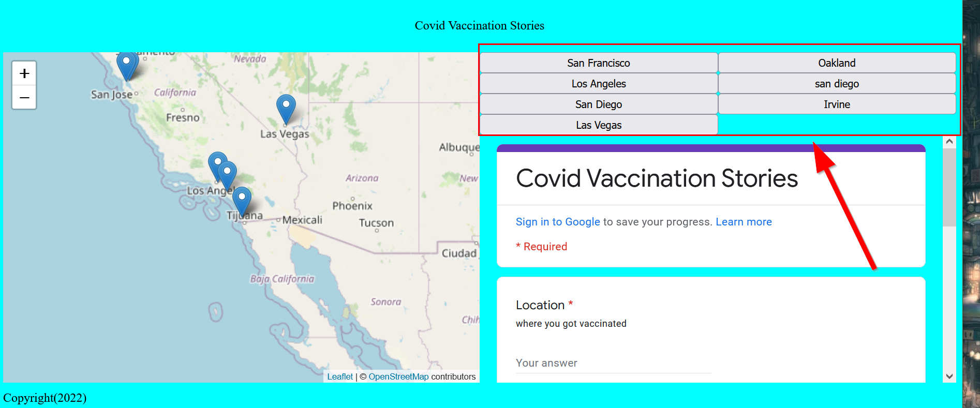
Task: Click the capitalized "San Diego" button
Action: [598, 104]
